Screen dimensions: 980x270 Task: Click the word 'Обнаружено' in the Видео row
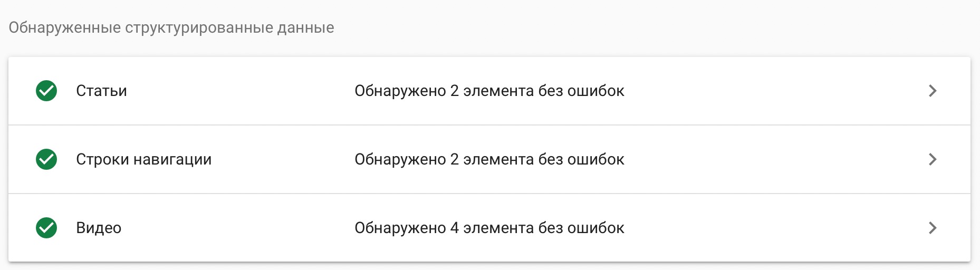click(400, 228)
